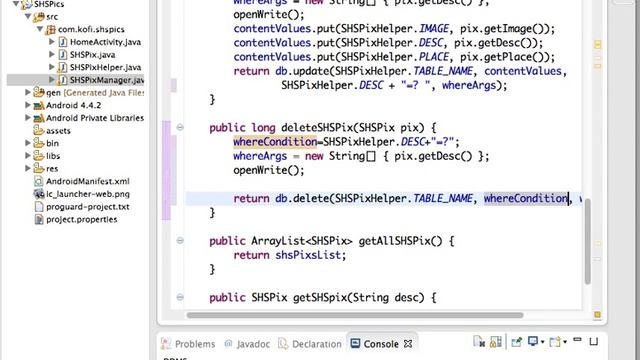This screenshot has height=360, width=640.
Task: Click Display Selected Console monitor icon
Action: coord(533,341)
